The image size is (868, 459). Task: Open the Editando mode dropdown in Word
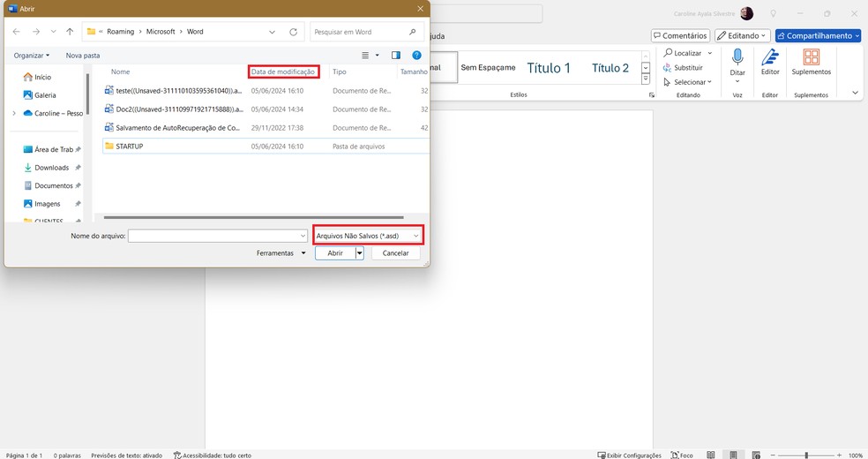tap(743, 35)
